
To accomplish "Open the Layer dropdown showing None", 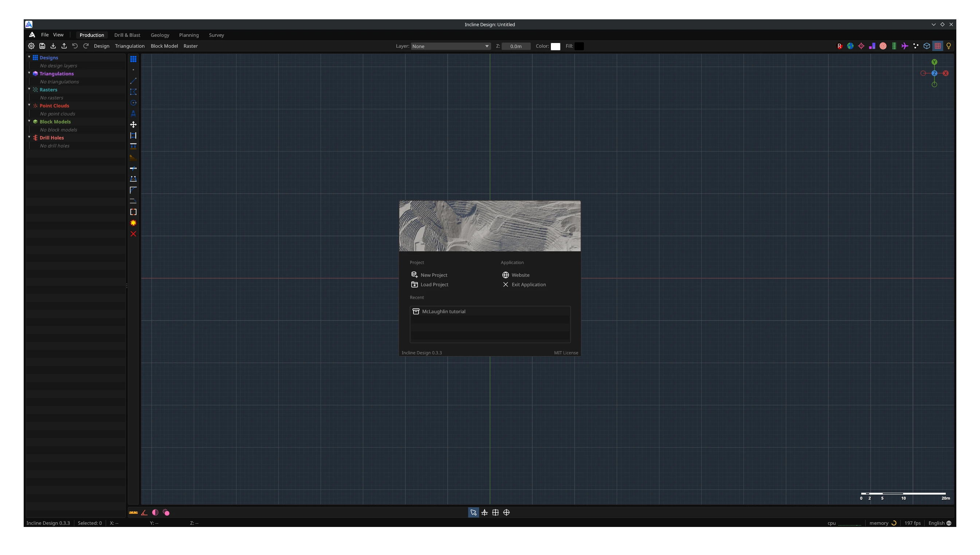I will (450, 46).
